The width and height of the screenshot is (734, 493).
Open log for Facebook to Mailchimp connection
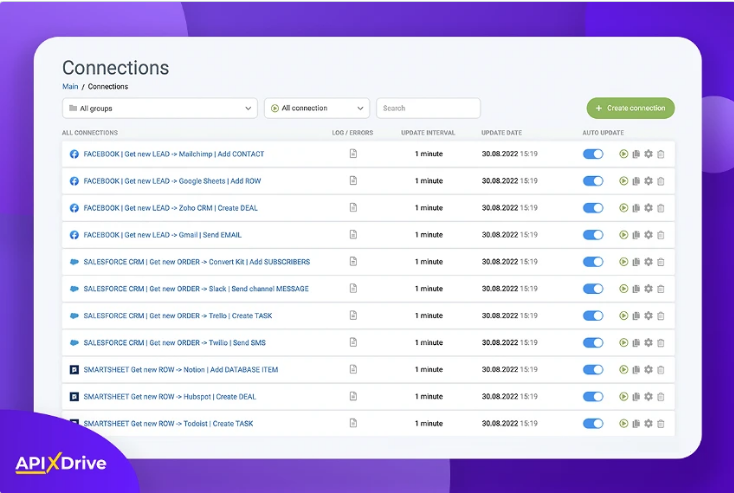pos(353,154)
